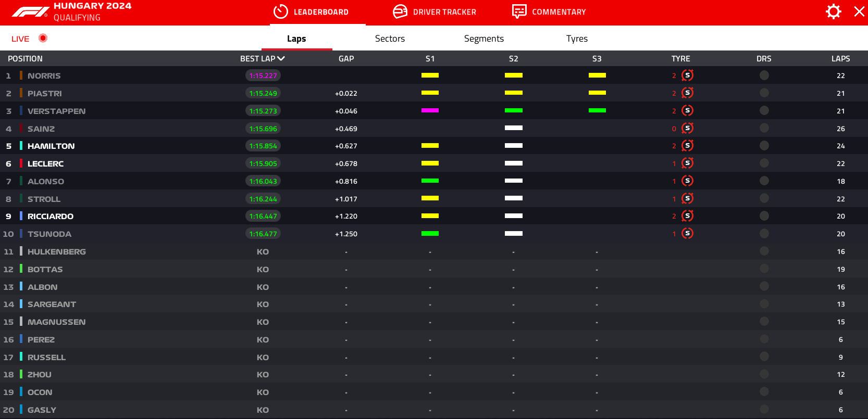
Task: Click the GAP column header
Action: 346,59
